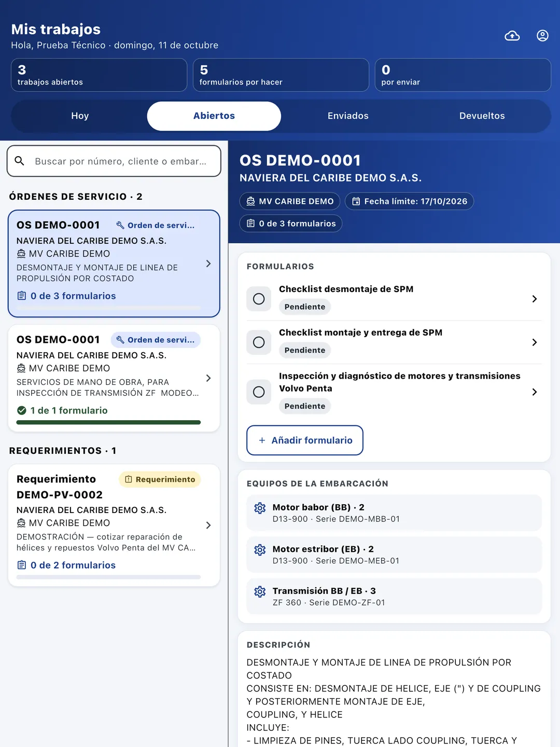
Task: Click the Transmisión BB / EB · 3 equipment title
Action: click(324, 591)
